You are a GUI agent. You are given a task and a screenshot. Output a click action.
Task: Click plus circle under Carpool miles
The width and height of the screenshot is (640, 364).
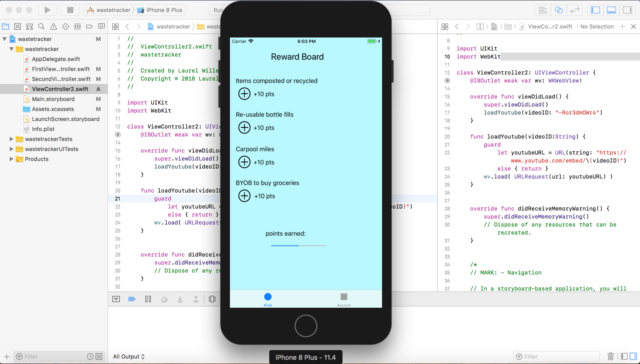pos(244,162)
